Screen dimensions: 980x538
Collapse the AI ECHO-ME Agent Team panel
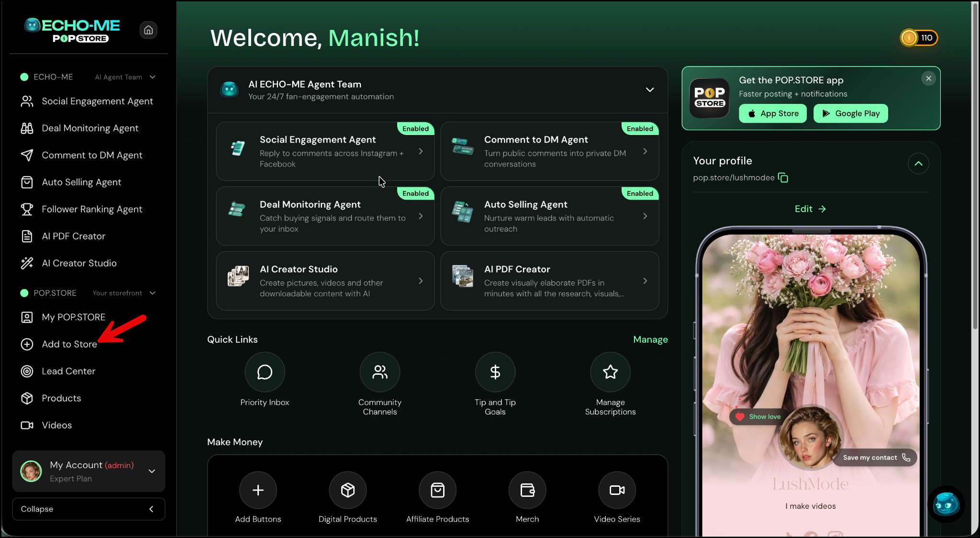[x=650, y=90]
